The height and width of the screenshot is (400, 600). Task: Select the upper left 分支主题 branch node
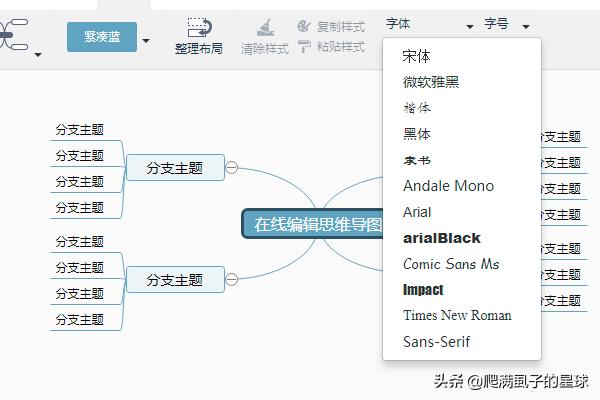tap(175, 168)
